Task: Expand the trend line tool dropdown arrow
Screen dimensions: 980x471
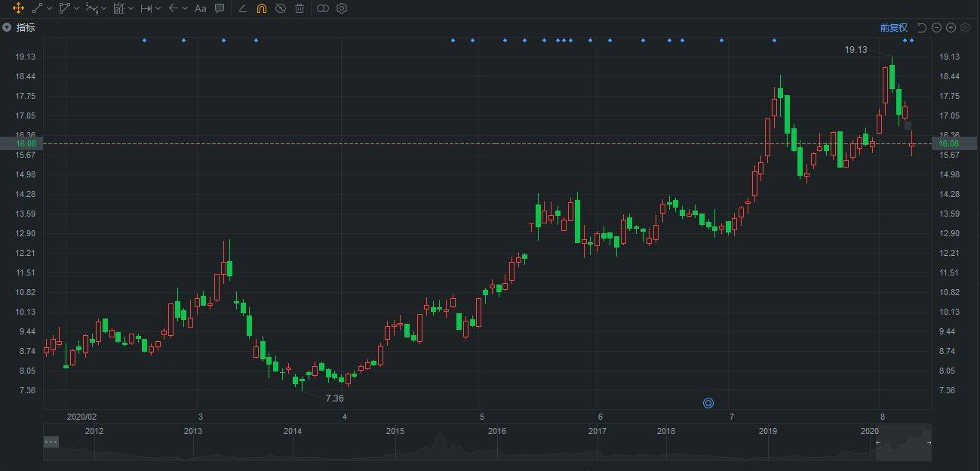Action: pyautogui.click(x=49, y=8)
